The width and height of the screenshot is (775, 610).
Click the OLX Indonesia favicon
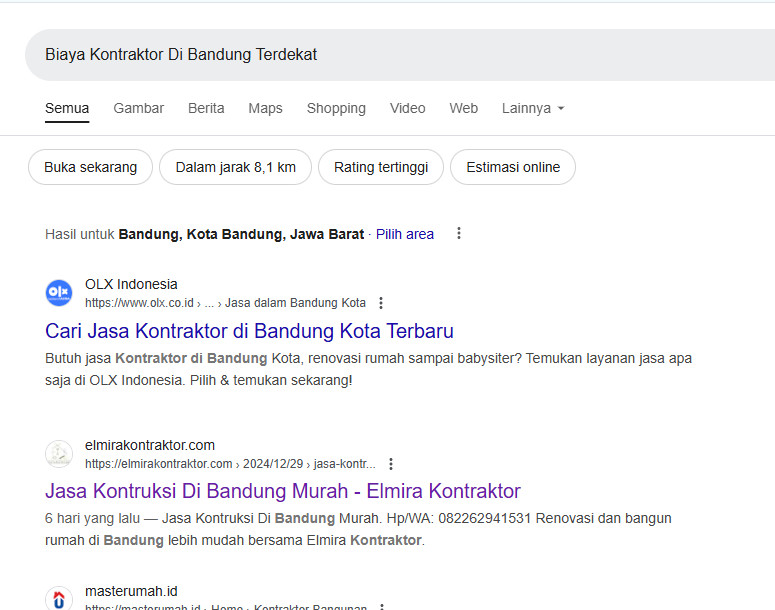pos(59,293)
